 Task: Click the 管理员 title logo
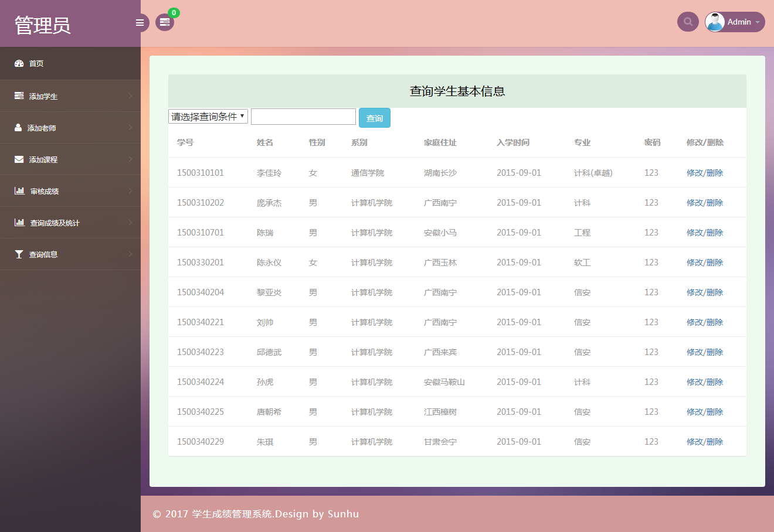42,25
